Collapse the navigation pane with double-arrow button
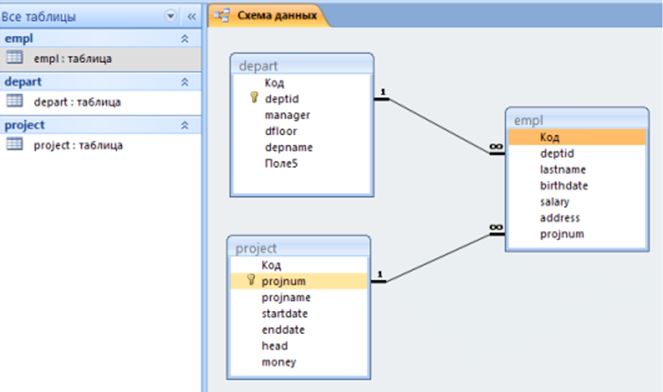This screenshot has height=392, width=663. point(192,16)
